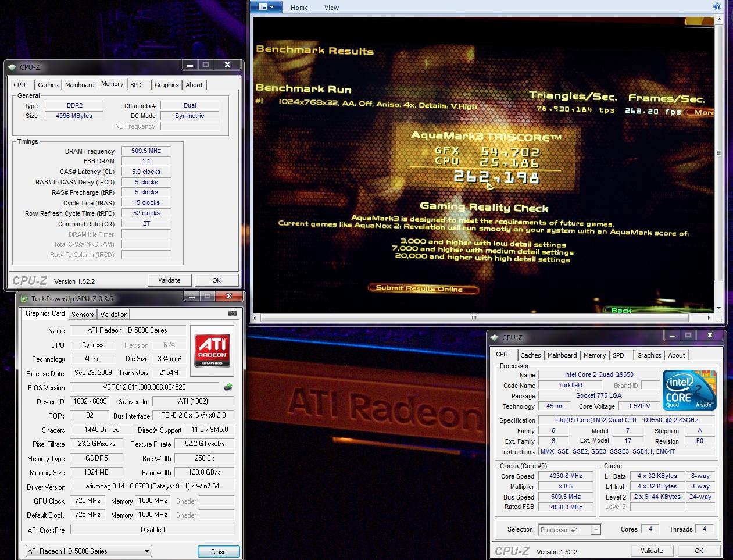Open the graphics card selector dropdown in GPU-Z

[x=89, y=551]
